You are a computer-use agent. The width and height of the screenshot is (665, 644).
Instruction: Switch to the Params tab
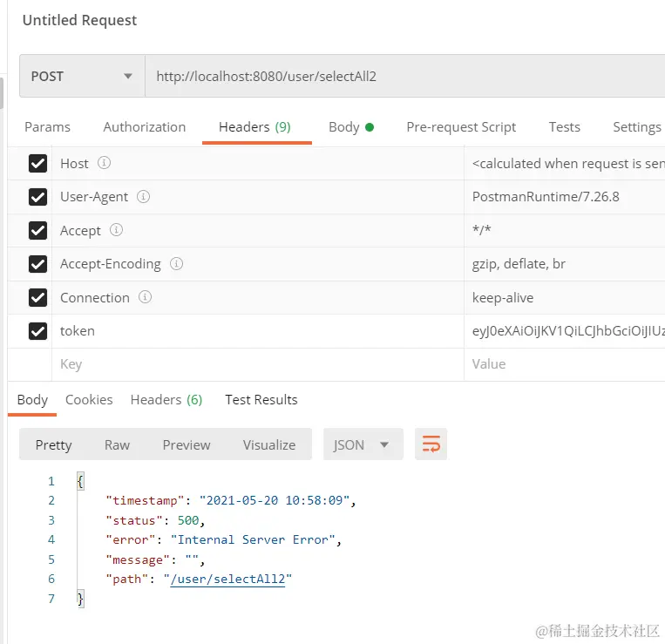[47, 127]
